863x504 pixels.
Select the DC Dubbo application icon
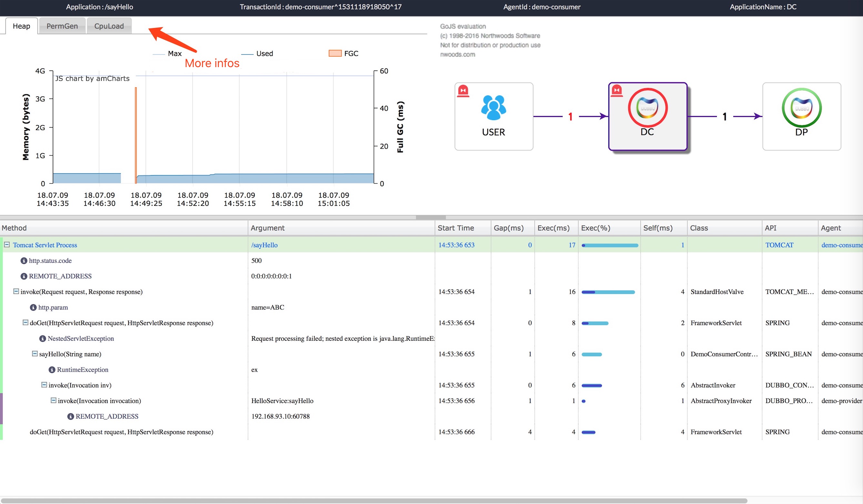(647, 107)
